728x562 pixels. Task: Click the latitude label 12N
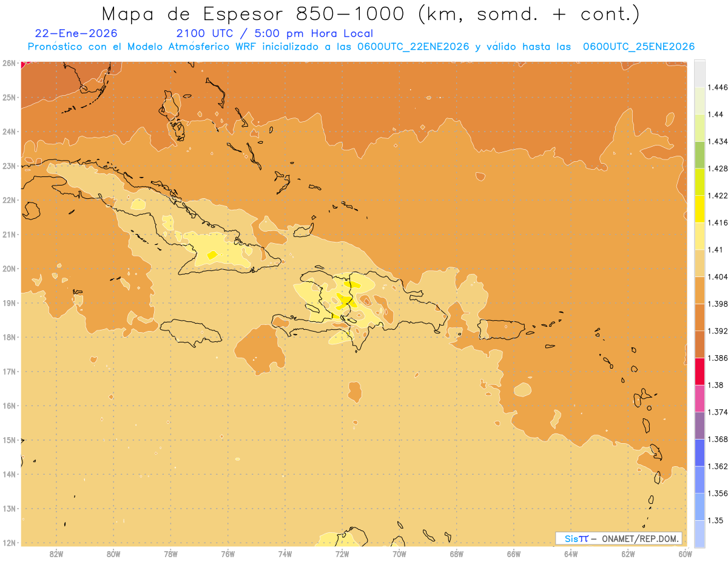click(x=8, y=543)
